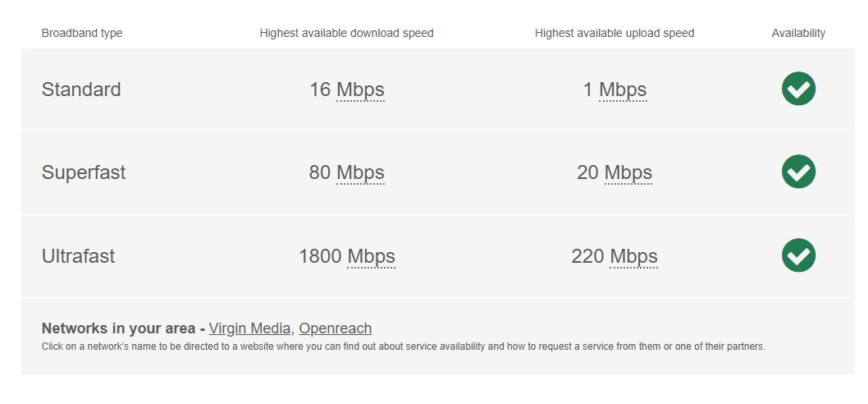Click the Superfast broadband type label
The image size is (868, 404).
point(84,172)
